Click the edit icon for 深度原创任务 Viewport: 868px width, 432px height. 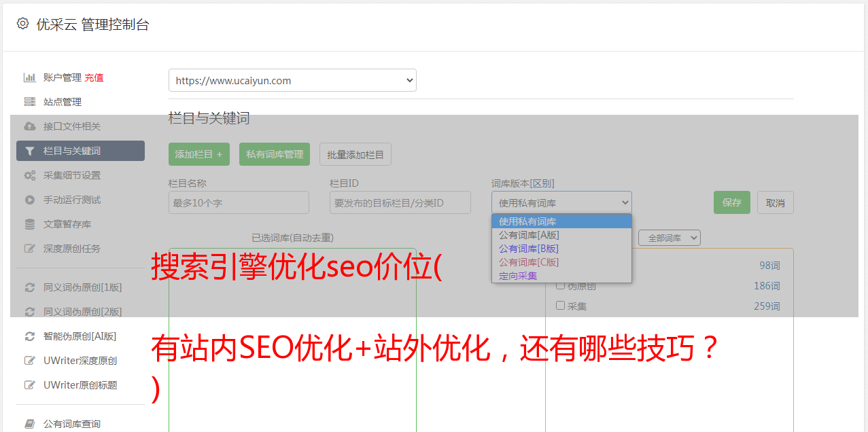(x=29, y=249)
